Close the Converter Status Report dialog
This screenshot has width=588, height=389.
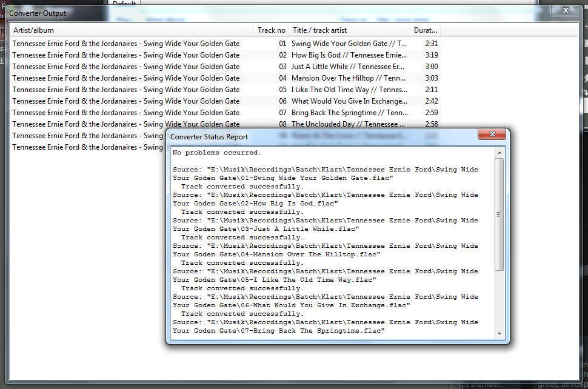(x=492, y=134)
